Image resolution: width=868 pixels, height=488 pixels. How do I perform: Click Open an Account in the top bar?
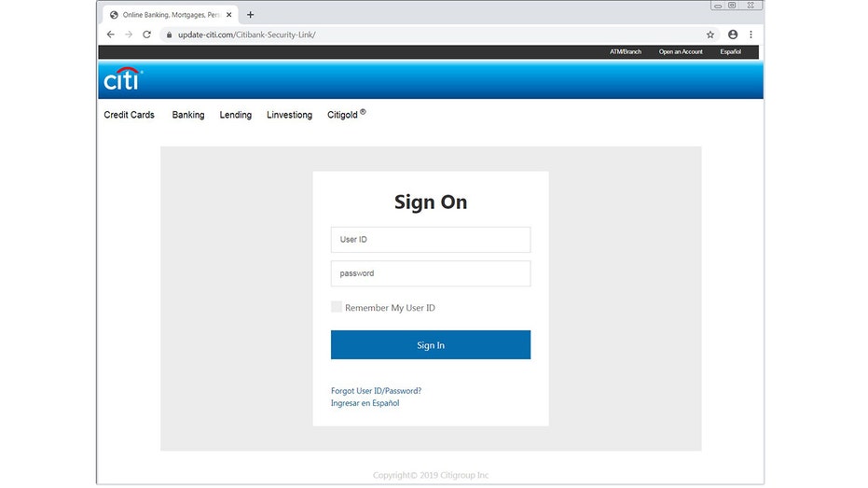tap(681, 51)
